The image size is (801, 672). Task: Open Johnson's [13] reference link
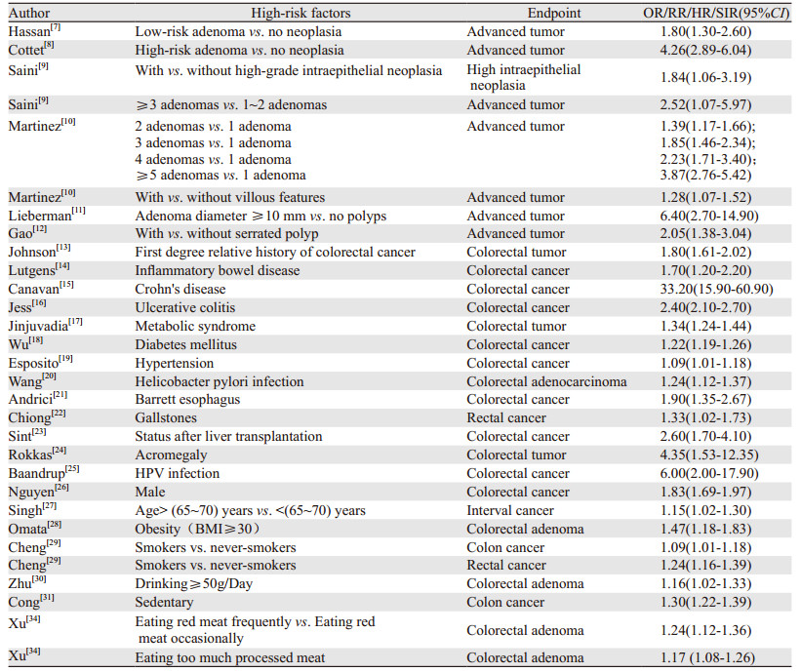click(63, 250)
